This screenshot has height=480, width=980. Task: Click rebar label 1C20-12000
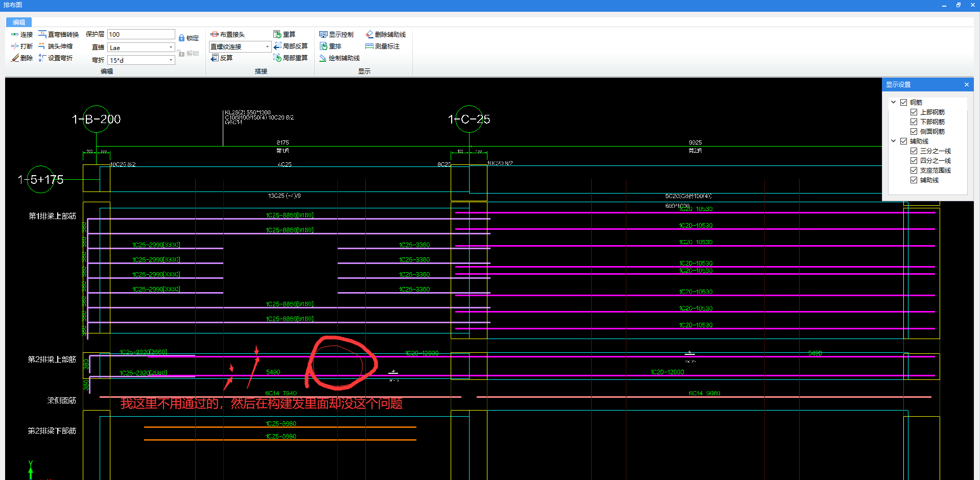(x=667, y=372)
